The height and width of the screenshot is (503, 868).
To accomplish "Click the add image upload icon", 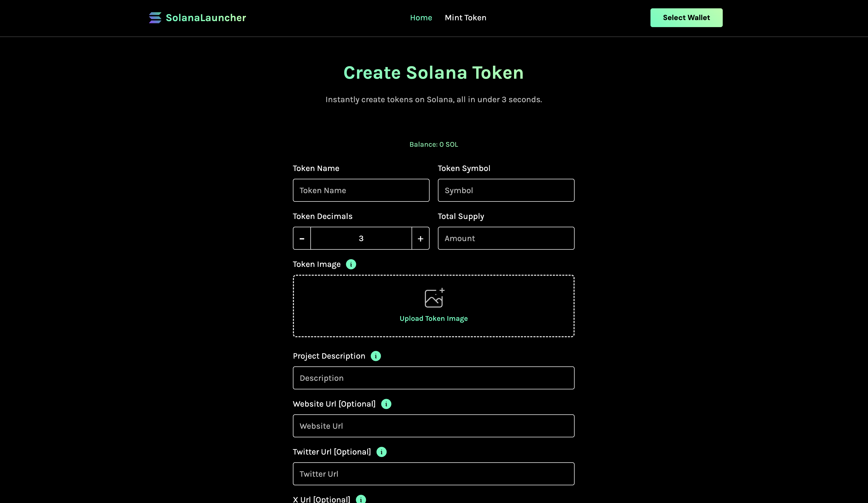I will tap(434, 298).
